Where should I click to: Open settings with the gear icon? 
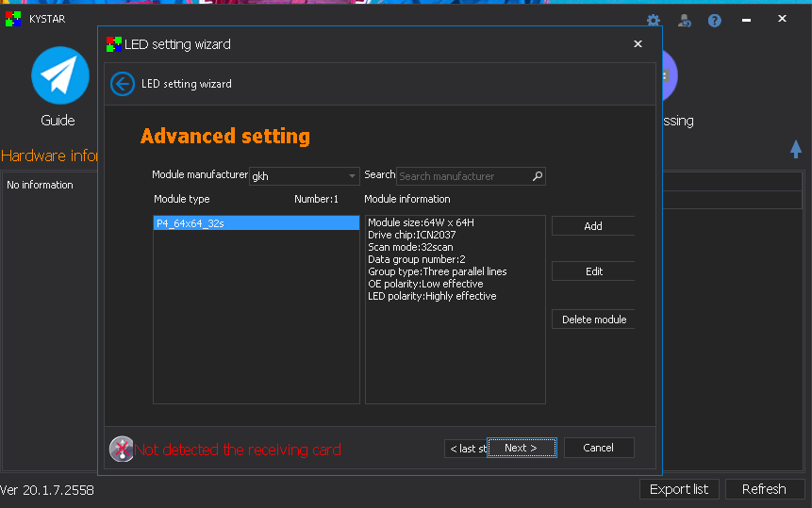click(x=654, y=20)
